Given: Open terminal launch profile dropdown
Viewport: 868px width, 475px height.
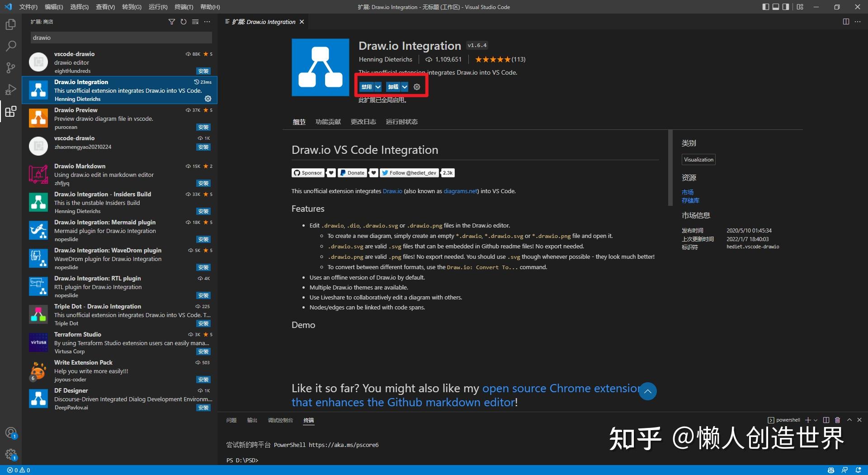Looking at the screenshot, I should [x=816, y=420].
